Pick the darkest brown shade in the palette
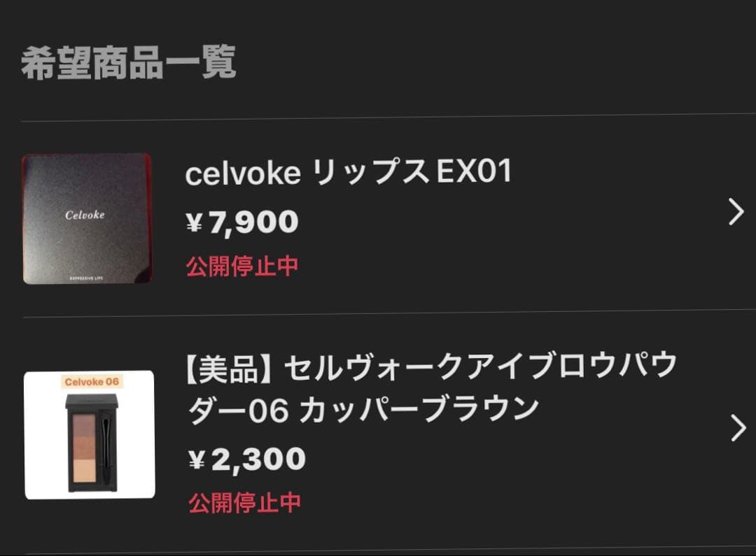 85,425
